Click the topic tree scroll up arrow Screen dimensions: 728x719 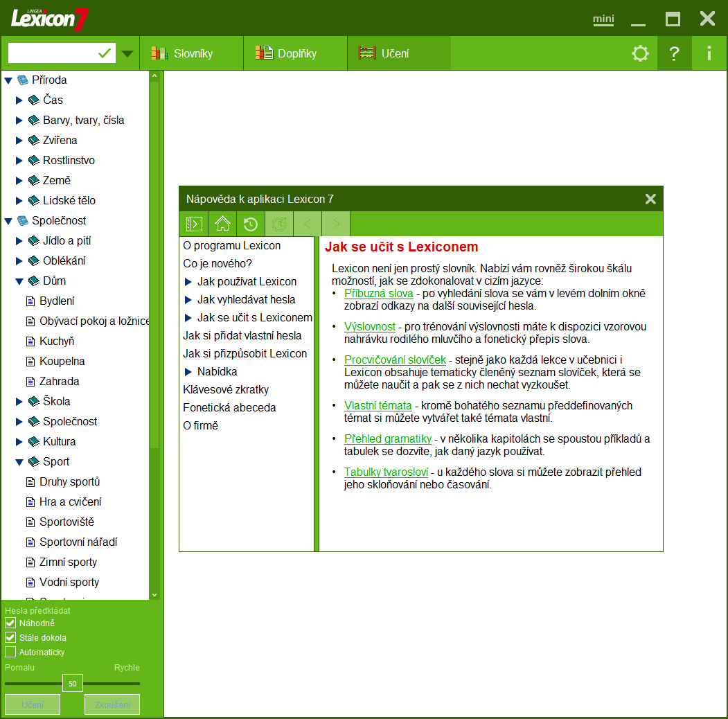pos(154,76)
